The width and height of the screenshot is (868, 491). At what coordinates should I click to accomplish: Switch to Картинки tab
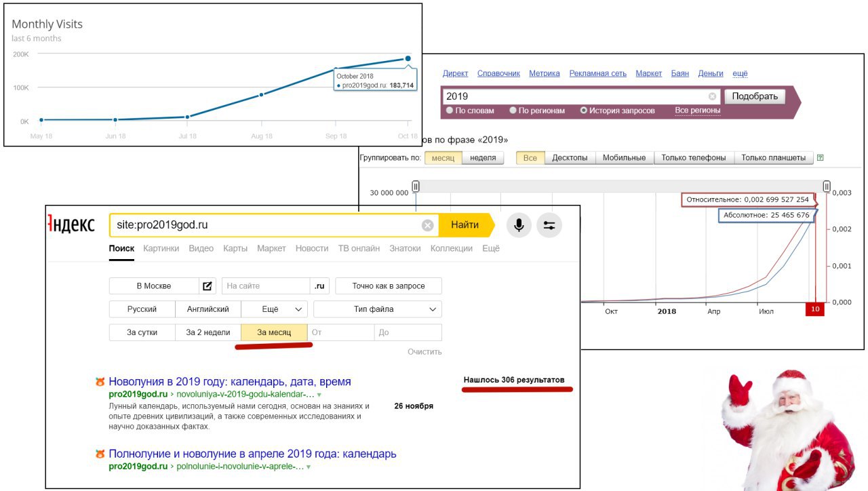161,248
